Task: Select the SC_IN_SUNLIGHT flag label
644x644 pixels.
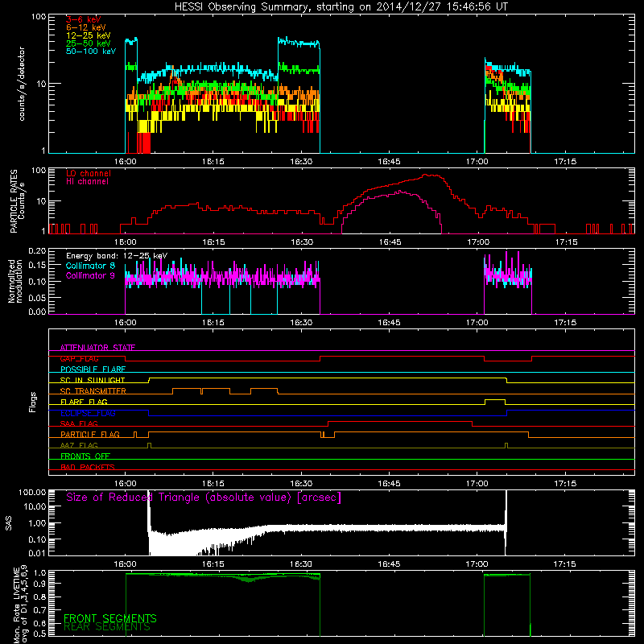Action: [x=93, y=380]
